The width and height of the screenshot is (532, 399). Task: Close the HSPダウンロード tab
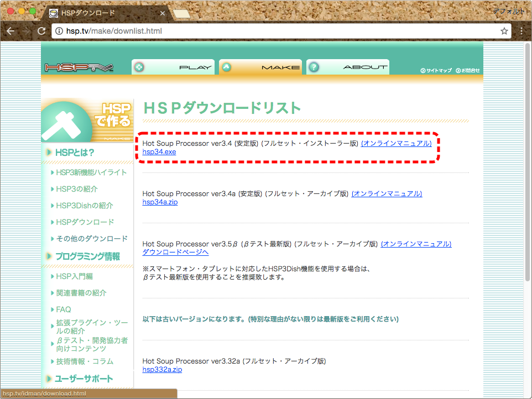pyautogui.click(x=163, y=13)
